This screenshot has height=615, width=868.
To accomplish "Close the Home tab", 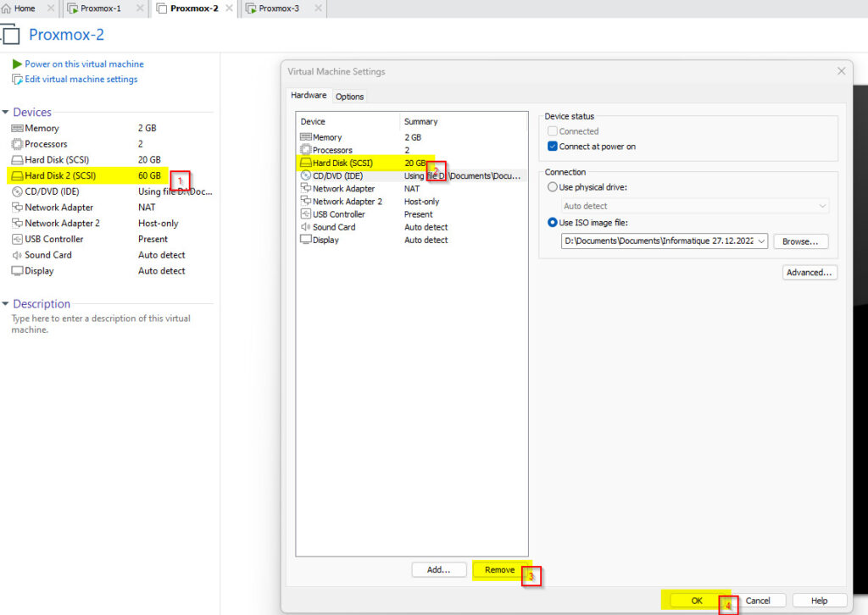I will click(x=50, y=8).
